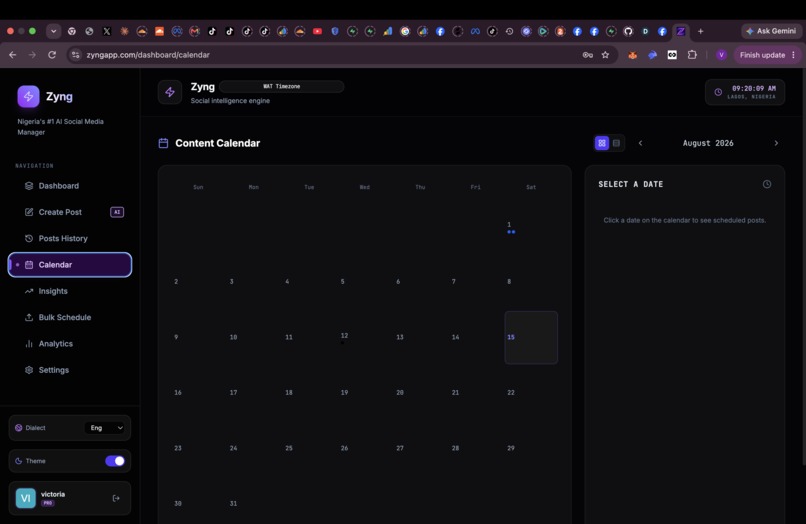This screenshot has height=524, width=806.
Task: Click the clock time display Lagos
Action: pyautogui.click(x=745, y=92)
